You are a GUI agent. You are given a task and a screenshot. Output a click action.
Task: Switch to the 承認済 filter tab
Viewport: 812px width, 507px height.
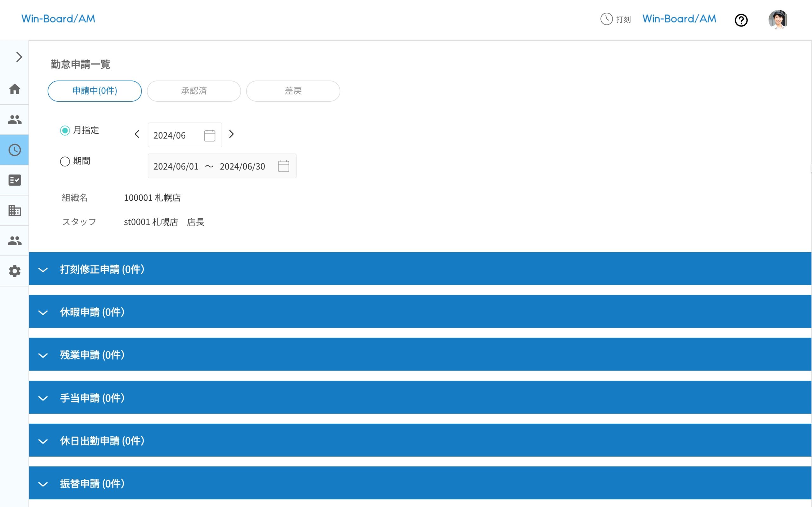click(193, 91)
